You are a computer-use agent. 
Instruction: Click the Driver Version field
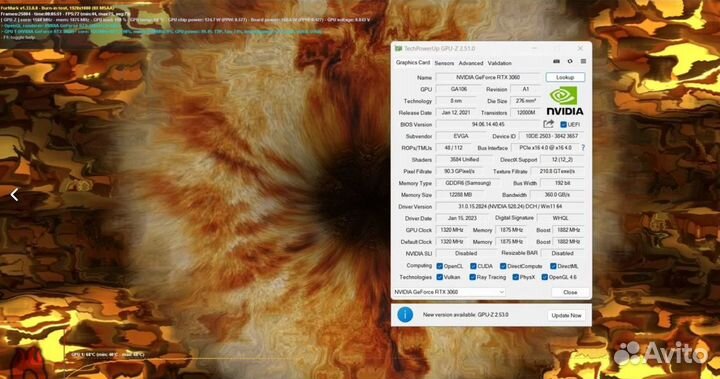pyautogui.click(x=510, y=207)
